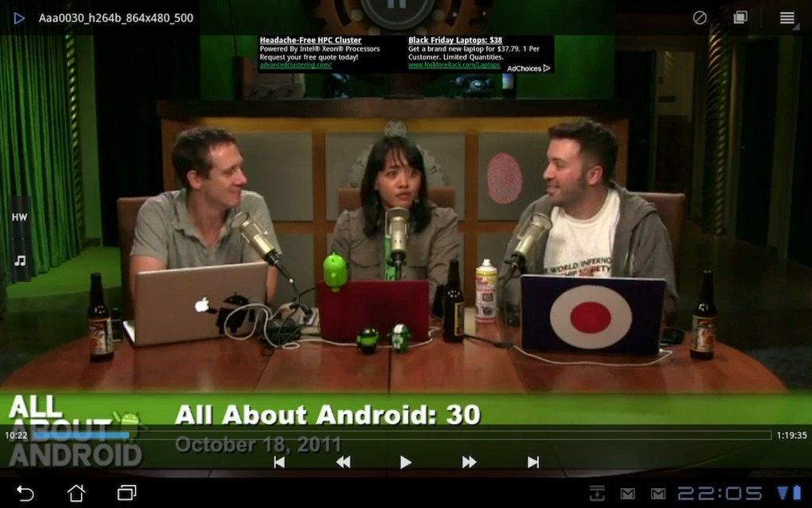Viewport: 812px width, 508px height.
Task: Click the video title Aaa0030_h264b_864x480_500
Action: (x=116, y=17)
